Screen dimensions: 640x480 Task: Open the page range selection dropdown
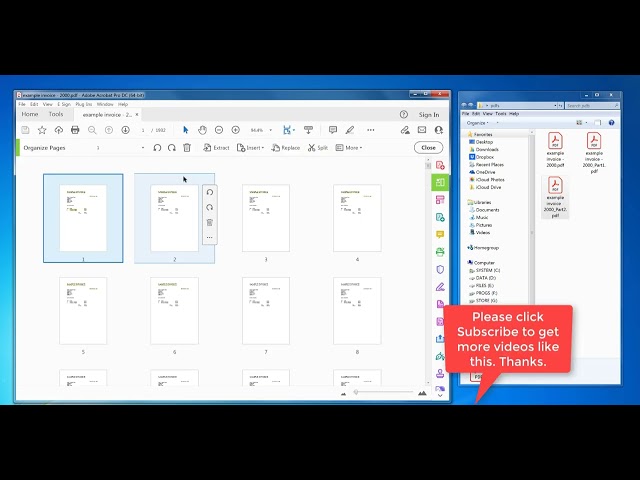click(x=143, y=148)
